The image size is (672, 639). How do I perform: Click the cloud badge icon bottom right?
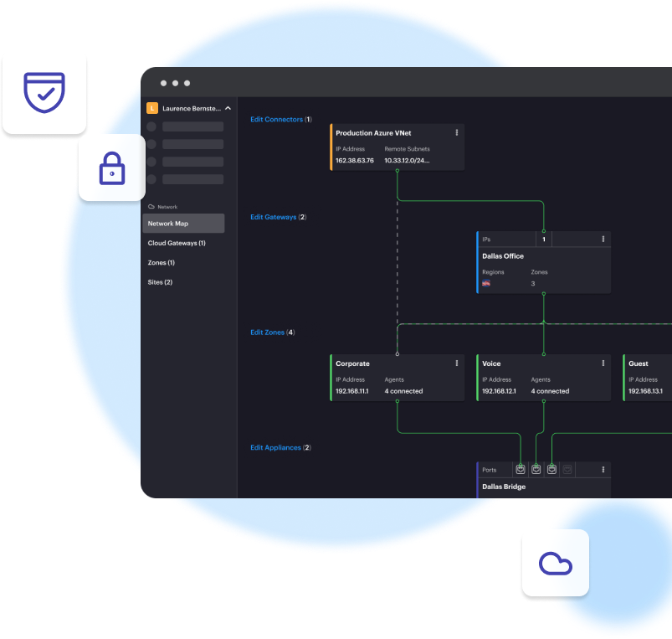pos(555,563)
